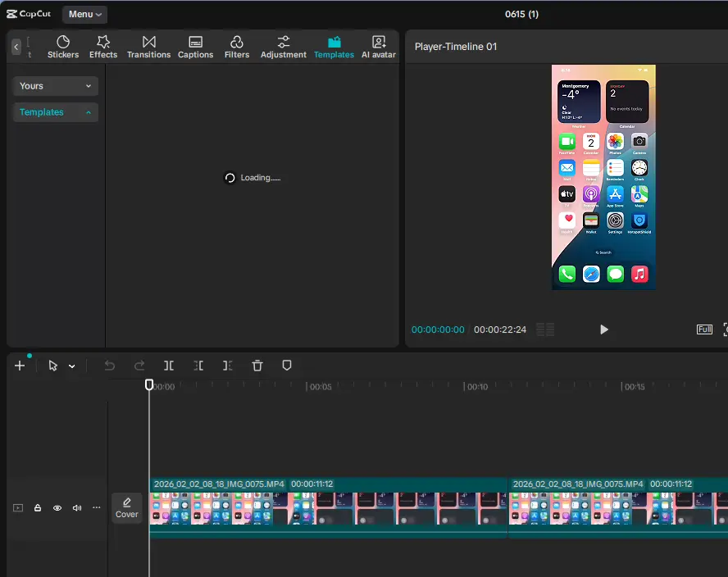Click the plus add-track icon
The image size is (728, 577).
pyautogui.click(x=20, y=366)
